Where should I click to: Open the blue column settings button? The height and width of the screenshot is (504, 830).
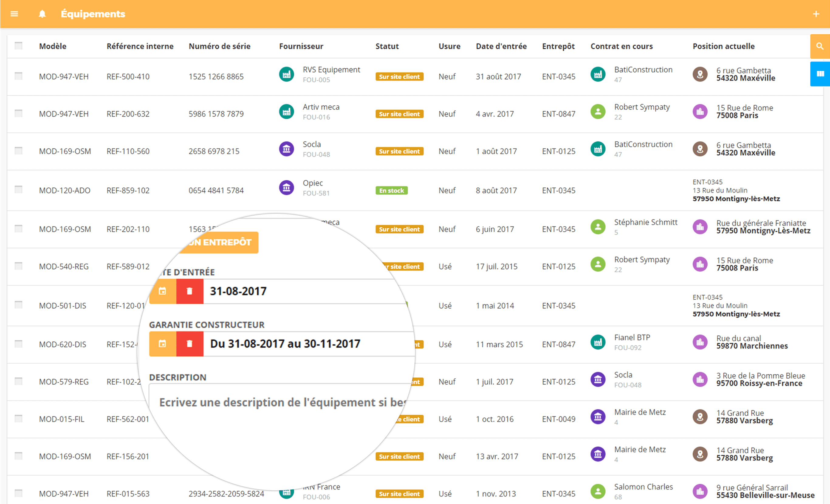[820, 74]
